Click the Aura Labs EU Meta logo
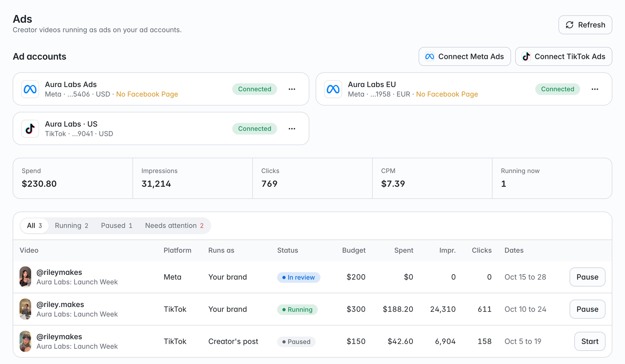The width and height of the screenshot is (625, 364). point(333,89)
